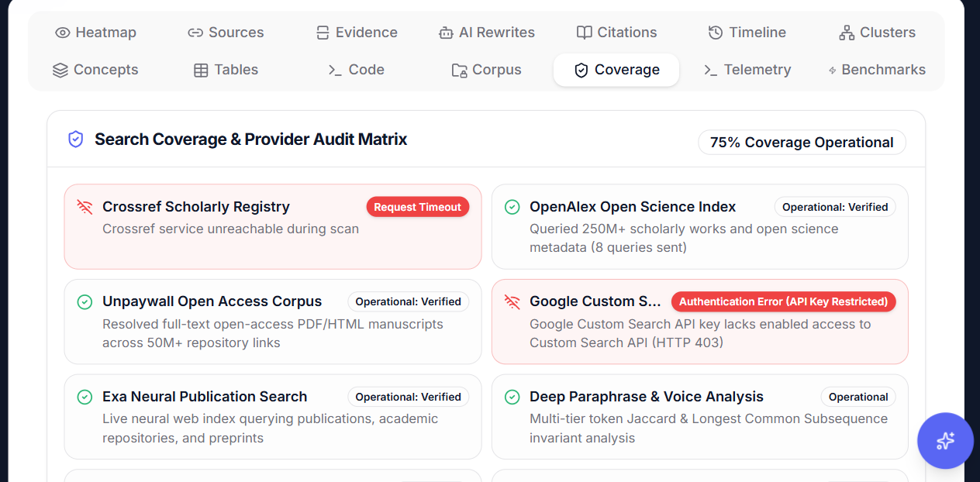Screen dimensions: 980x482
Task: Open the Telemetry tab
Action: [x=747, y=70]
